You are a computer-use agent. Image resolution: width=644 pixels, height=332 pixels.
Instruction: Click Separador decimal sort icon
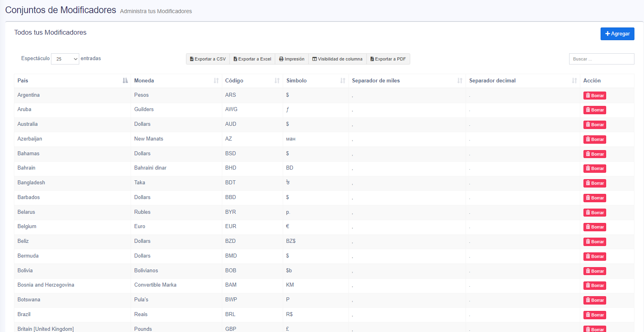pyautogui.click(x=574, y=81)
